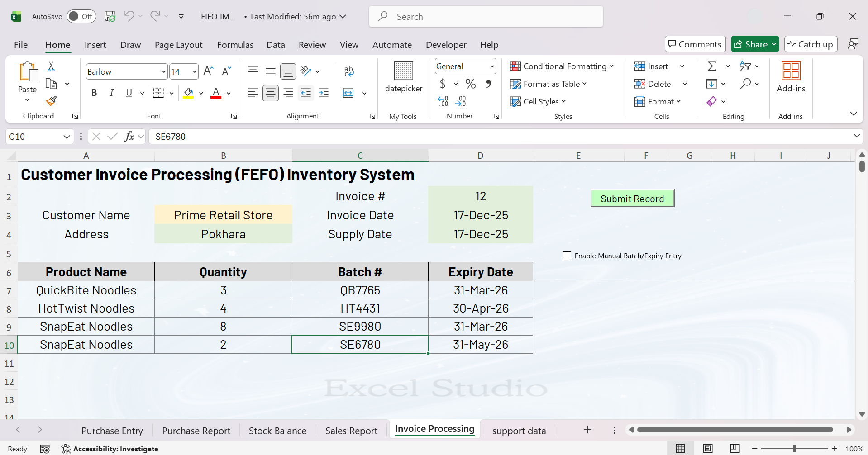Click the Increase Font Size icon
This screenshot has width=868, height=455.
pyautogui.click(x=208, y=71)
